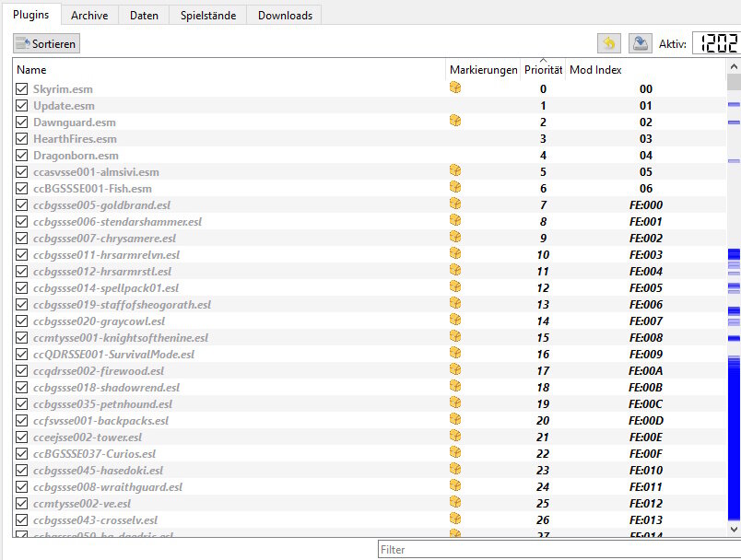Open the Downloads tab
Image resolution: width=741 pixels, height=560 pixels.
click(285, 15)
